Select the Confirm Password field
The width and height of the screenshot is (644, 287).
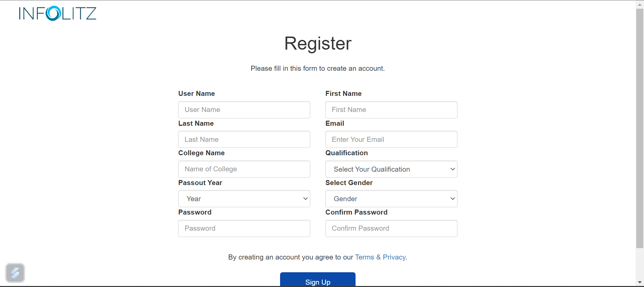pyautogui.click(x=391, y=229)
